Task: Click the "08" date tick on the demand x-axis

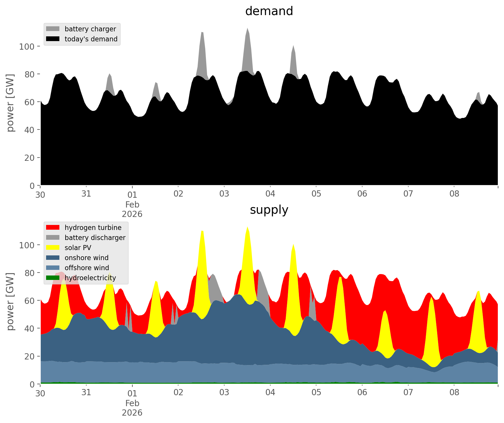Action: [454, 194]
